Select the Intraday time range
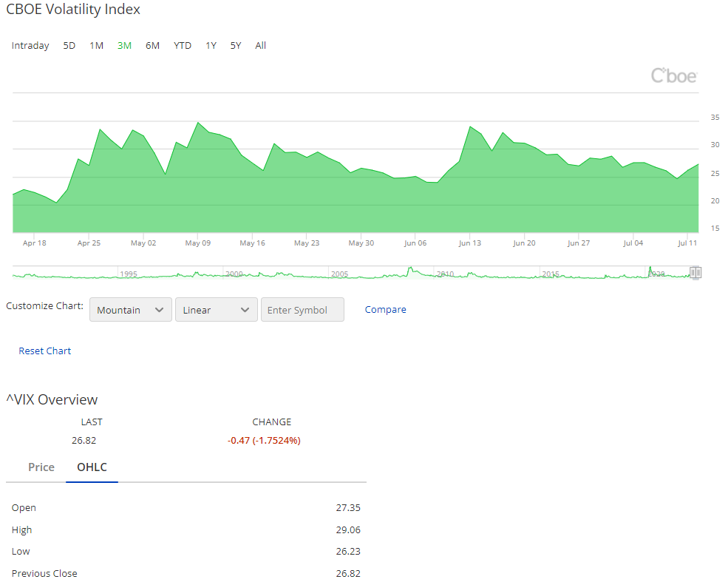Image resolution: width=728 pixels, height=582 pixels. pos(30,46)
